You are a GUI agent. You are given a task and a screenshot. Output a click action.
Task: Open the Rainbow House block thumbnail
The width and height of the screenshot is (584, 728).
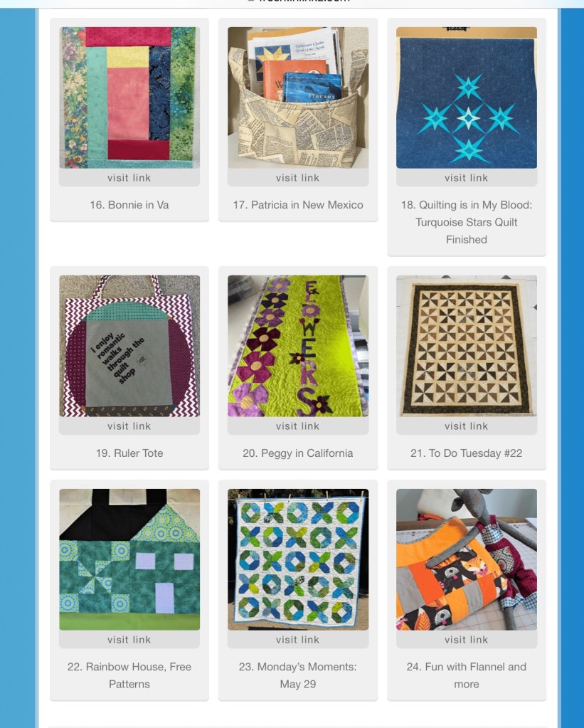[129, 559]
